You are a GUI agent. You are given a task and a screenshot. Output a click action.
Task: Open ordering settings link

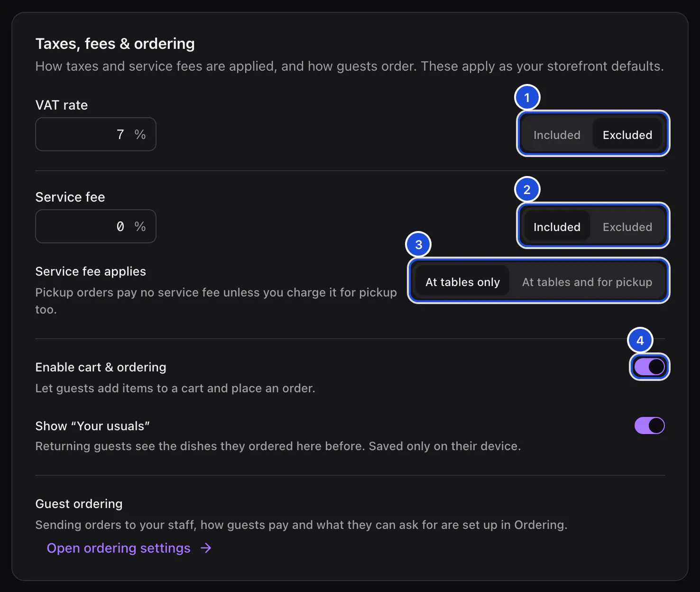coord(129,548)
